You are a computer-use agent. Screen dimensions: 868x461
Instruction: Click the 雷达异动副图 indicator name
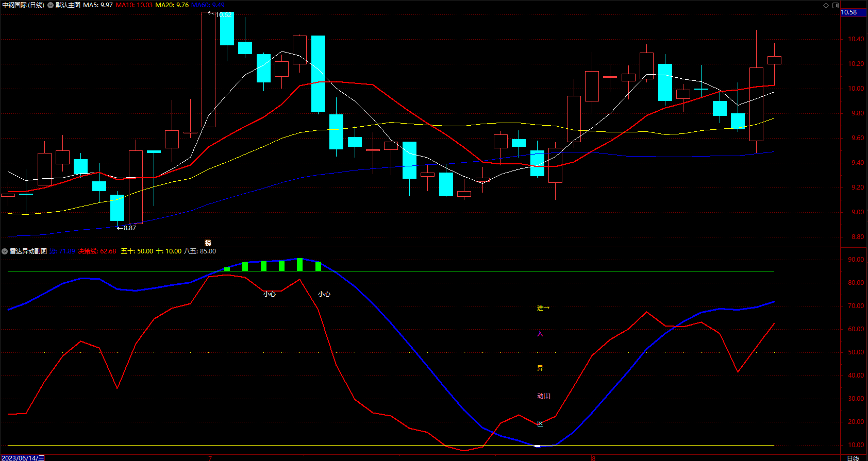pos(28,251)
